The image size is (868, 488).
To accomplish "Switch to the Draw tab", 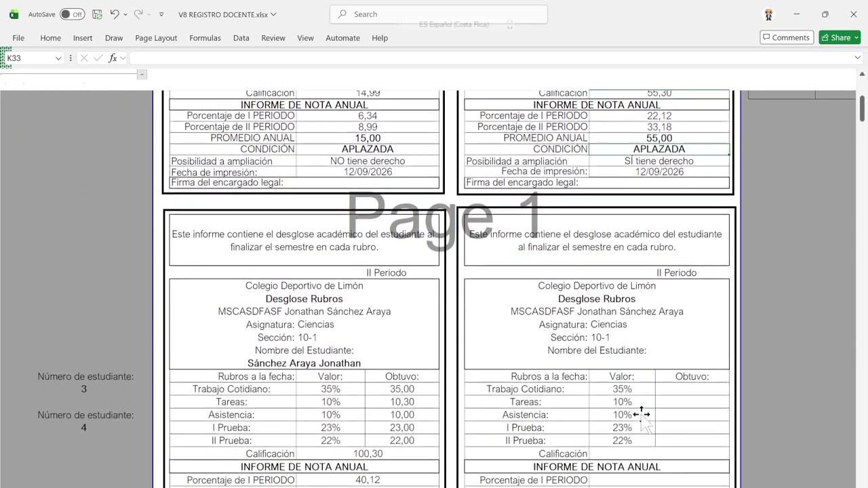I will 114,38.
